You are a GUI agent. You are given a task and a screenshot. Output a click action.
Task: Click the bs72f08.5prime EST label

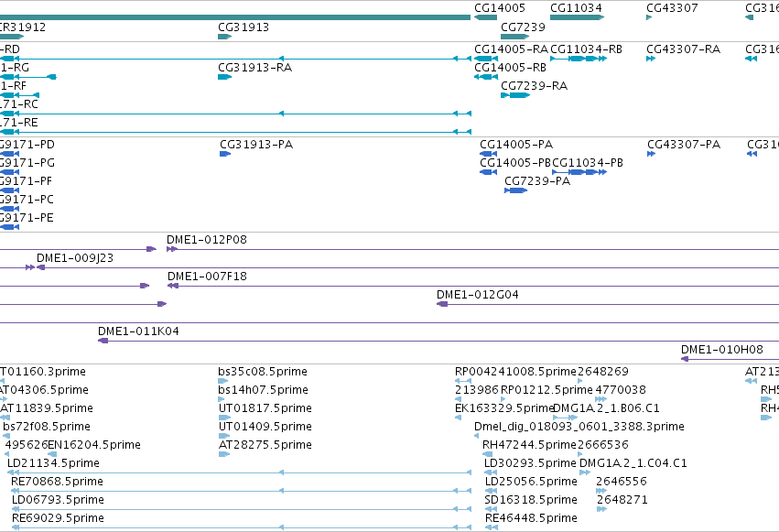[x=47, y=426]
